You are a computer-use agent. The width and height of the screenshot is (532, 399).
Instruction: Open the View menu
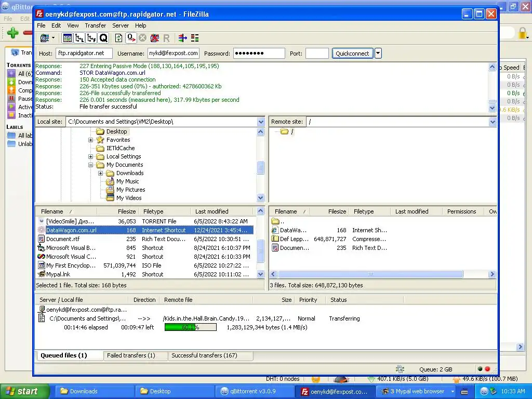coord(73,25)
